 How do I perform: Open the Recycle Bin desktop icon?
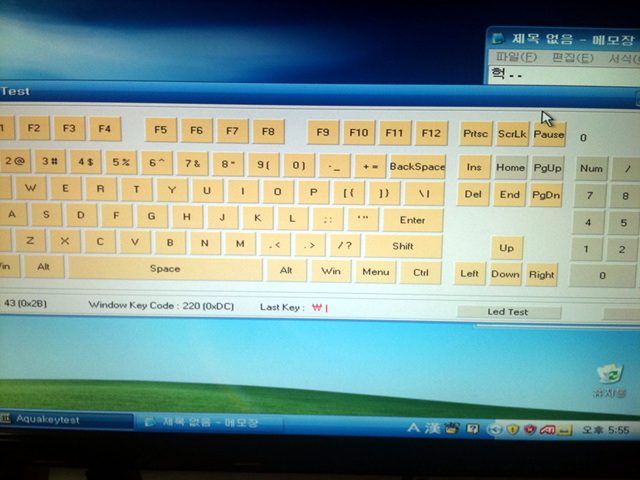coord(610,380)
